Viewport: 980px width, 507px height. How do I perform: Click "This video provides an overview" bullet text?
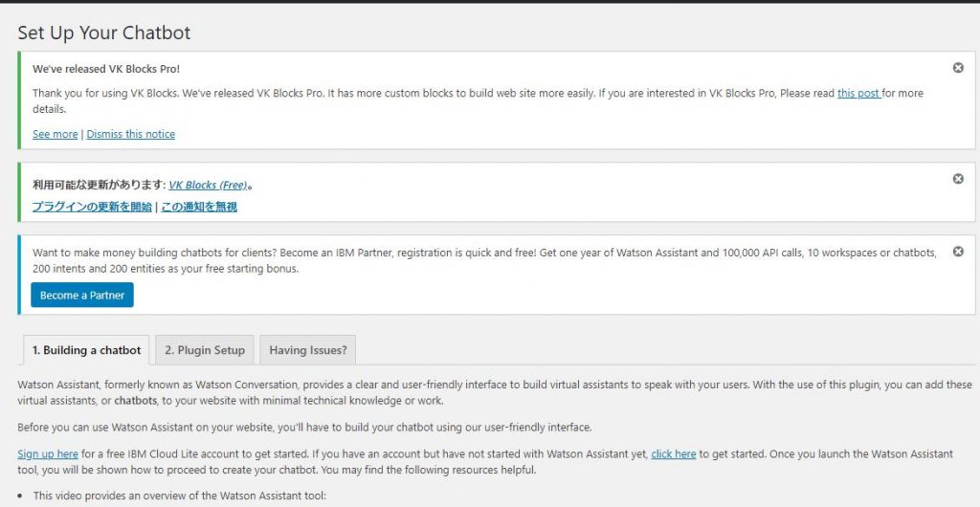click(x=179, y=496)
